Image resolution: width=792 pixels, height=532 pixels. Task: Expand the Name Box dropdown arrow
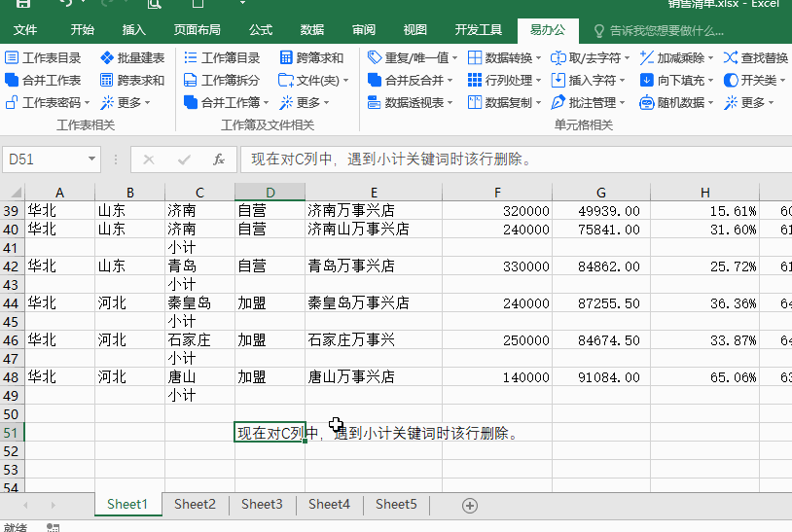coord(91,159)
